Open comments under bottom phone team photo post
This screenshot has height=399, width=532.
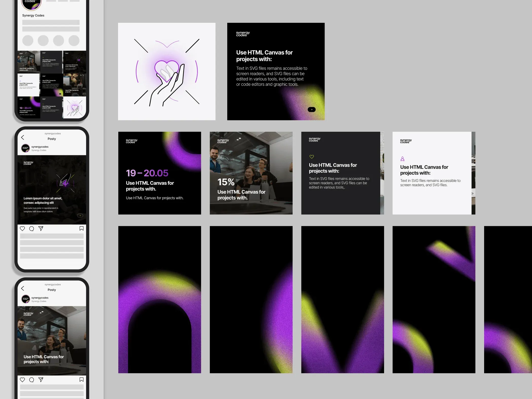click(32, 379)
